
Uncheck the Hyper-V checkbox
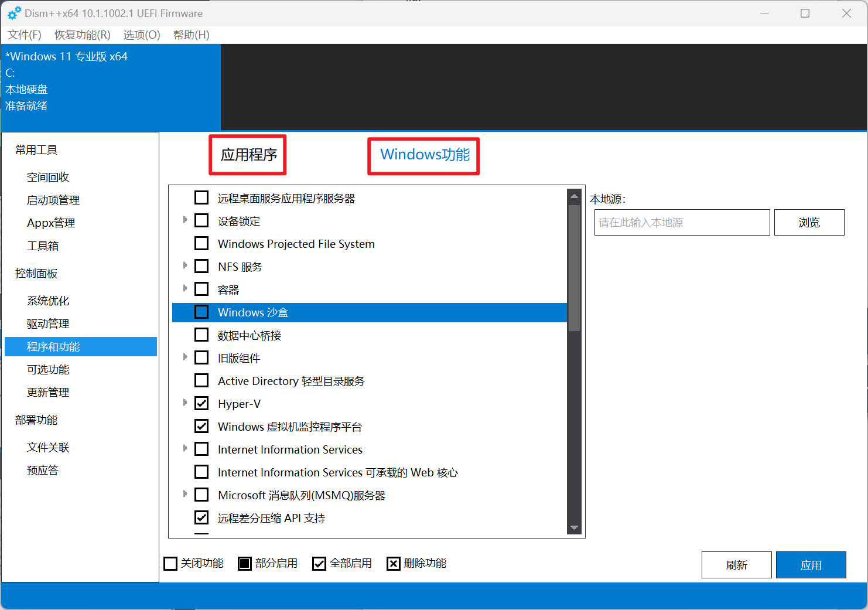[201, 403]
